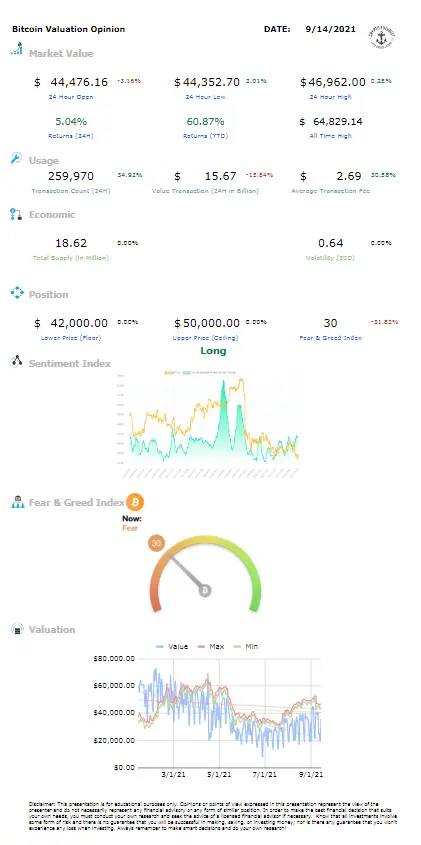Click the Volatility (30D) label
This screenshot has width=421, height=845.
point(330,258)
